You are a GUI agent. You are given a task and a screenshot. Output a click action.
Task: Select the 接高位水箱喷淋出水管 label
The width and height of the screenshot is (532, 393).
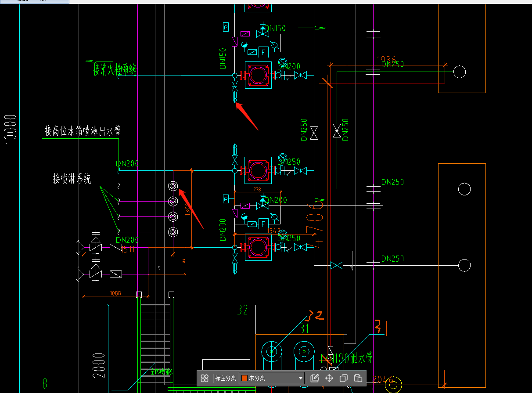(x=83, y=131)
